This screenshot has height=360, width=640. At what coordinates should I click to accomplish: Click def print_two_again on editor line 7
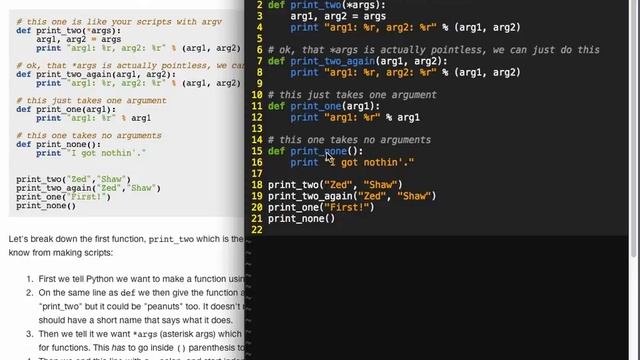coord(358,61)
